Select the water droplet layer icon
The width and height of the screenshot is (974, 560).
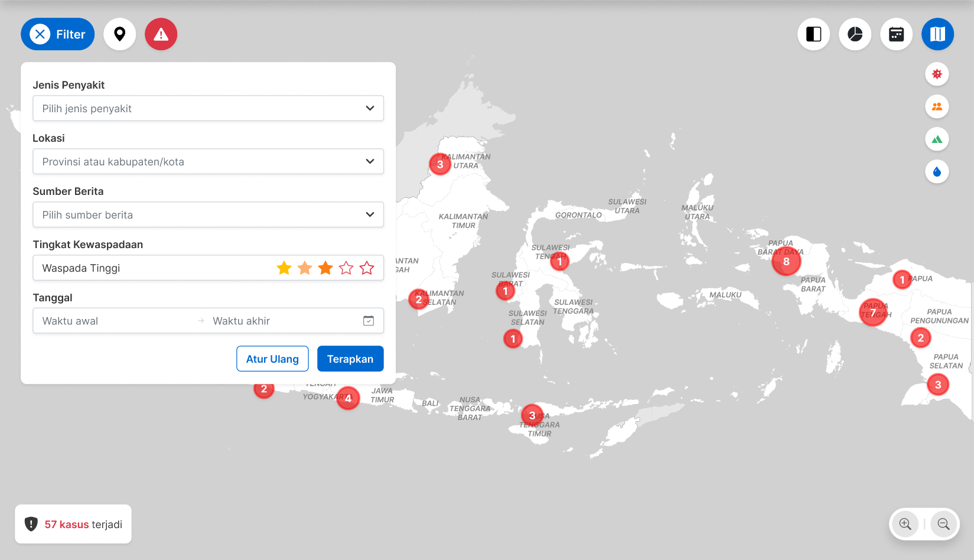coord(937,171)
